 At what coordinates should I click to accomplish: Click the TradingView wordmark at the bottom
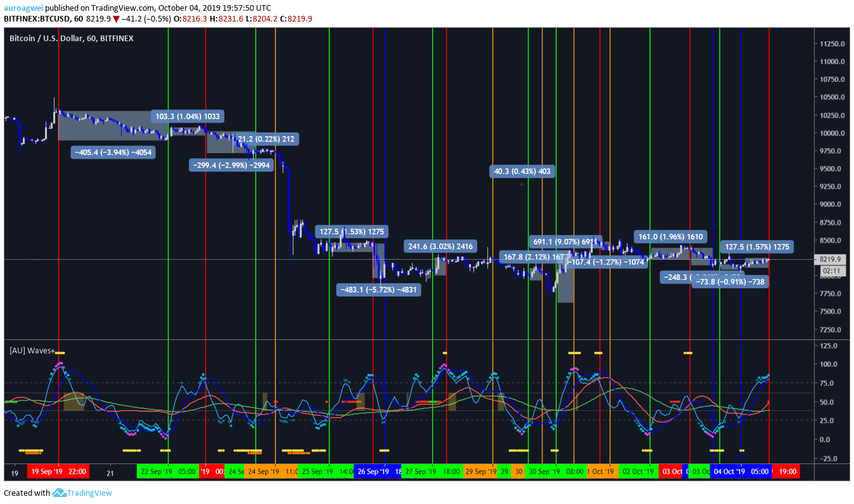[x=90, y=493]
